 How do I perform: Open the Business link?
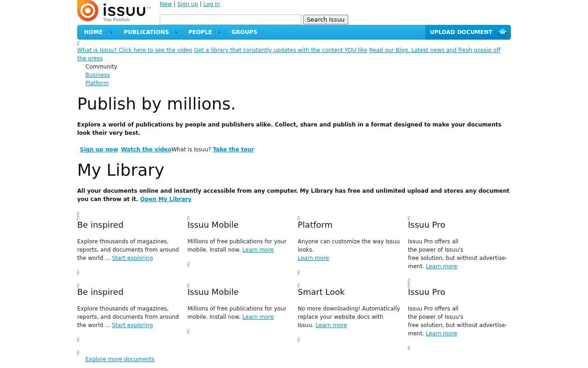point(97,75)
